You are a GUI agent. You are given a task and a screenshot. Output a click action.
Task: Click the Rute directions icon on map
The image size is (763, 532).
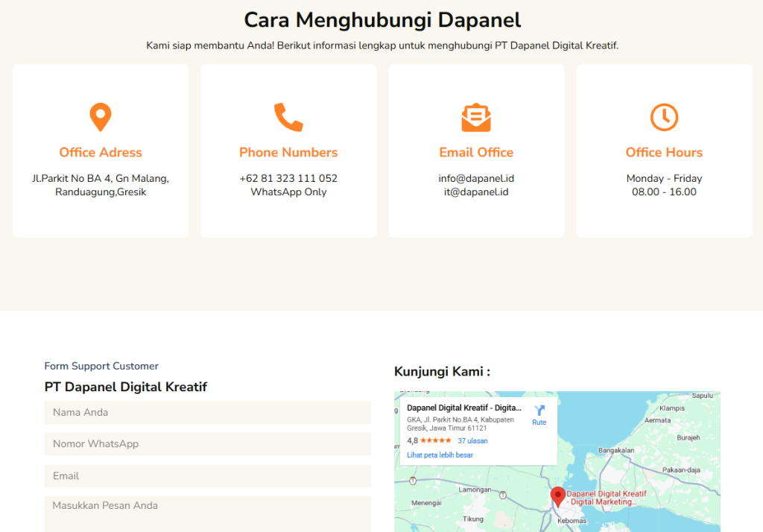[539, 411]
